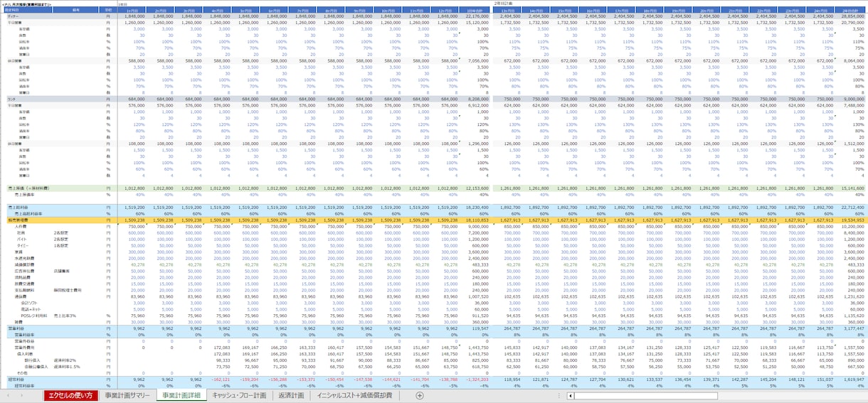868x403 pixels.
Task: Select the 販売管理費 row label
Action: coord(17,221)
